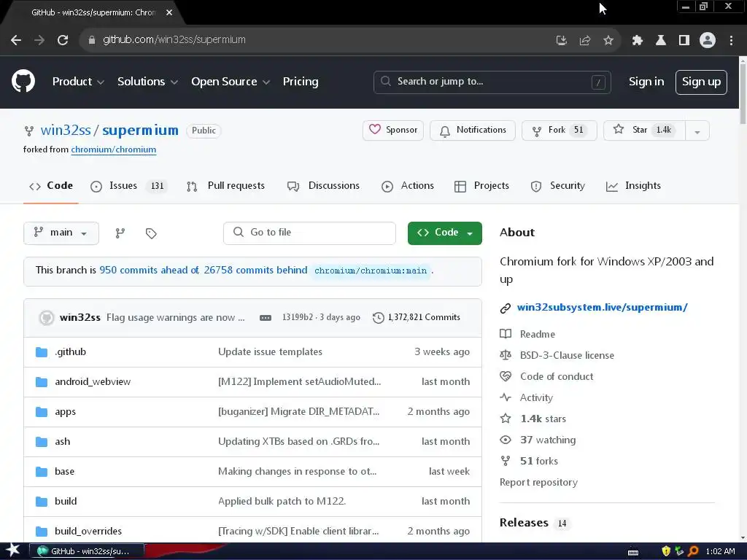Open the browser extensions puzzle icon
Screen dimensions: 747x560
[x=638, y=40]
